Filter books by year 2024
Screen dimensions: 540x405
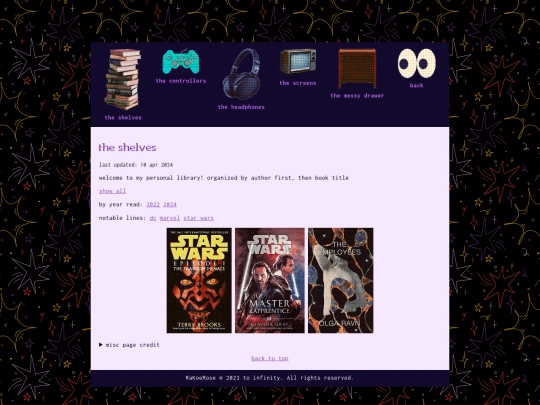tap(170, 204)
